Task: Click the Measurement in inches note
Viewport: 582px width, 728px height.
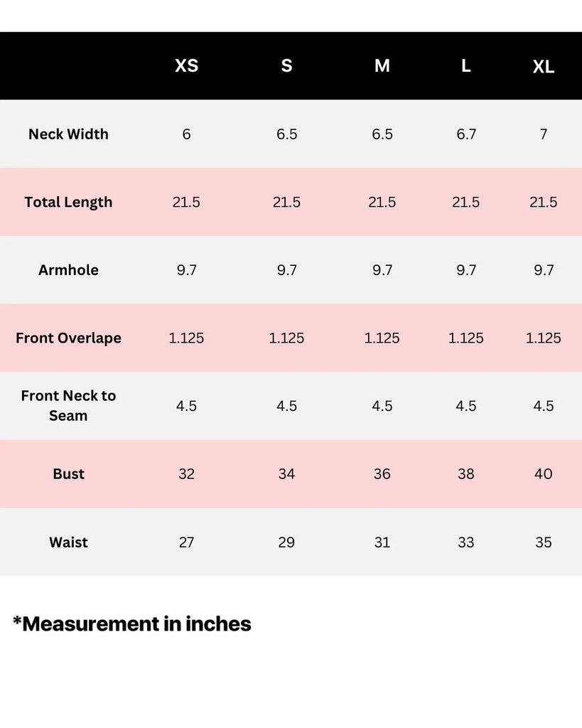Action: tap(132, 623)
